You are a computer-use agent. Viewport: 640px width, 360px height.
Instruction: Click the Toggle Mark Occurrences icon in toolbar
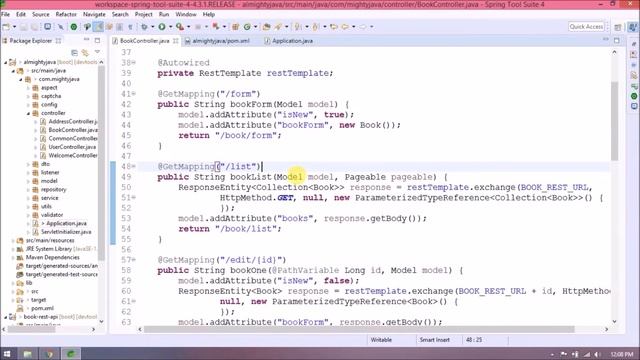tap(98, 27)
